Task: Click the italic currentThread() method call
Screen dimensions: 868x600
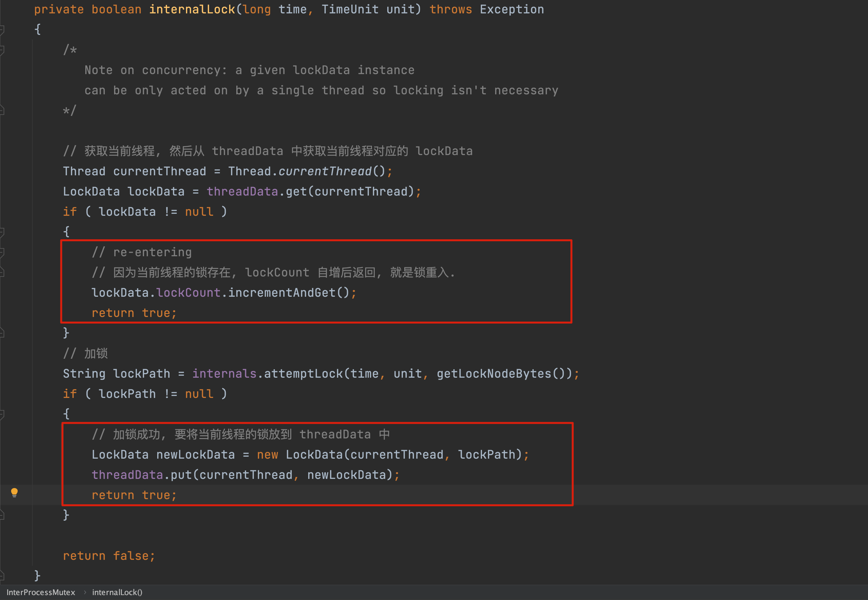Action: click(325, 171)
